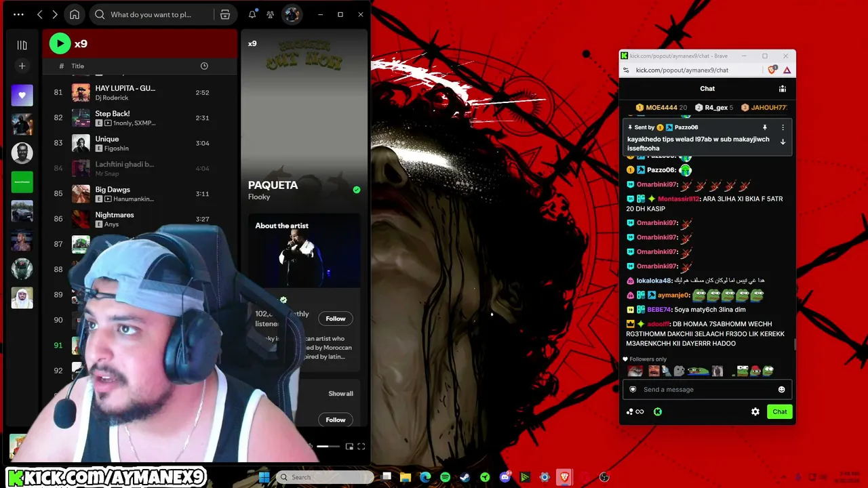The height and width of the screenshot is (488, 868).
Task: Open Brave Shields lion icon
Action: pyautogui.click(x=772, y=70)
